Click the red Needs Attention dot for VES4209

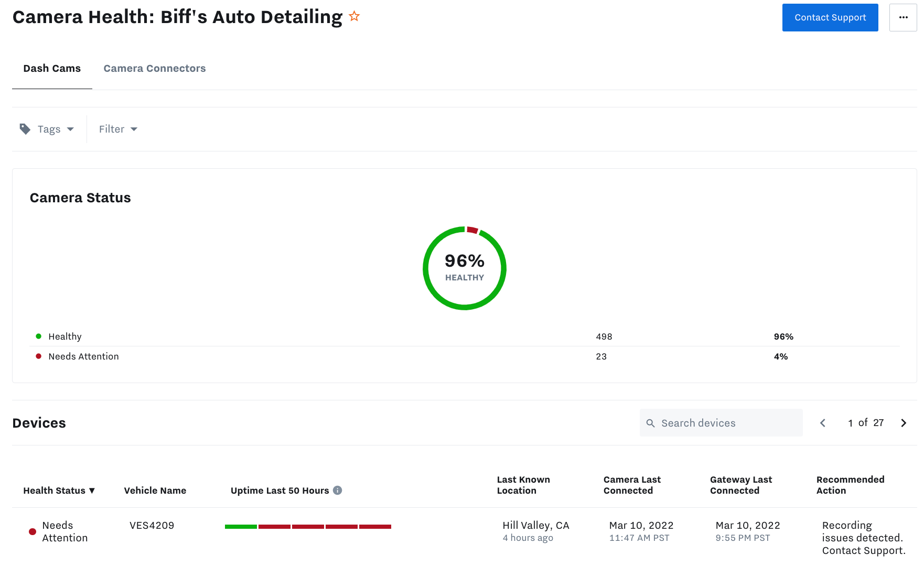tap(33, 531)
